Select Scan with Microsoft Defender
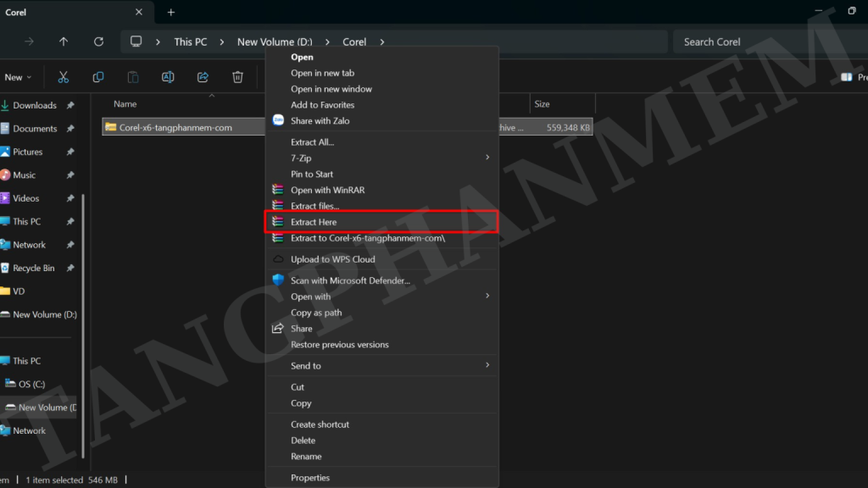 [350, 280]
